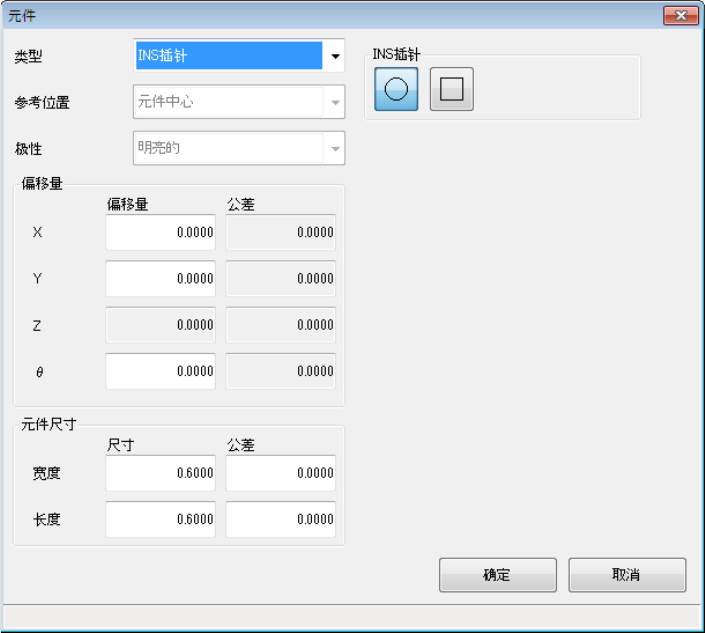The width and height of the screenshot is (705, 633).
Task: Click the Y offset value field
Action: [x=161, y=279]
